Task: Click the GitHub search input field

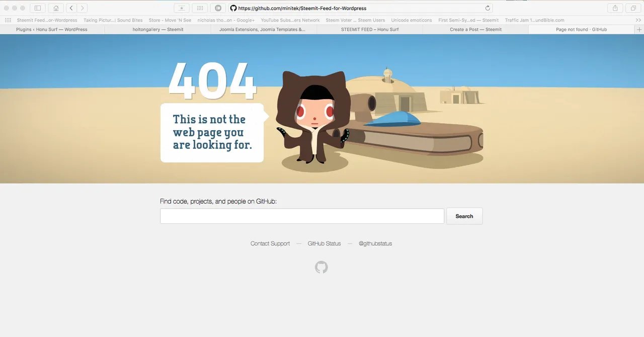Action: [302, 216]
